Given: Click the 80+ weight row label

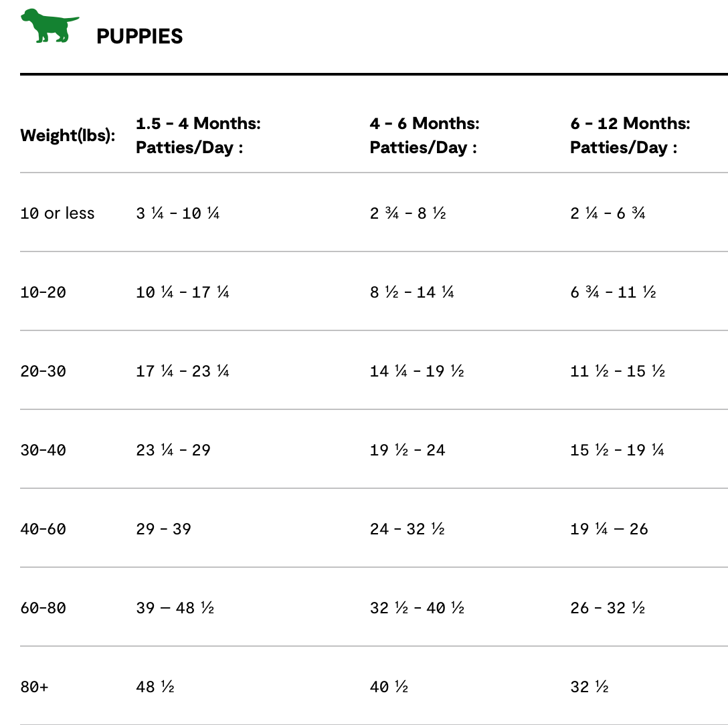Looking at the screenshot, I should 34,687.
